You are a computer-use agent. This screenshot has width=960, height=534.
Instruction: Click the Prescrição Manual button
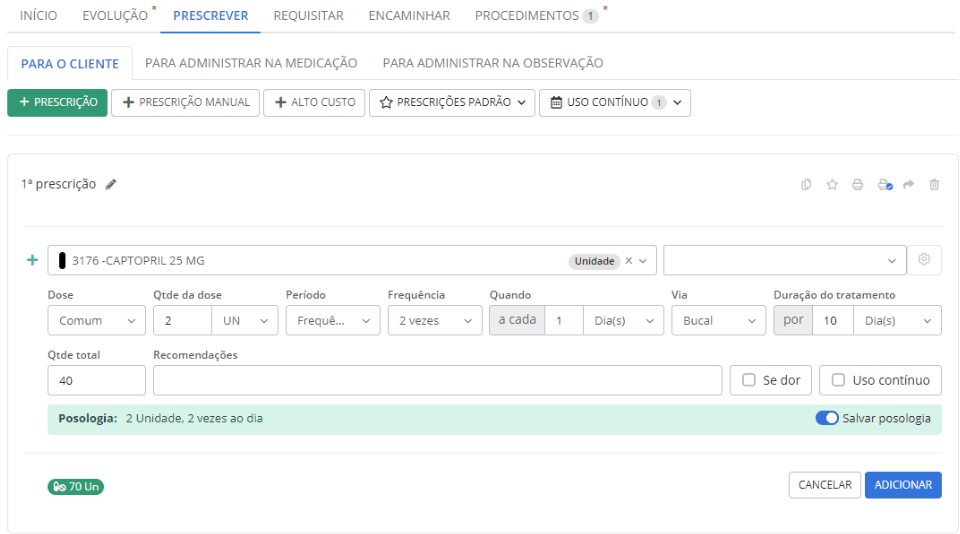click(x=186, y=102)
